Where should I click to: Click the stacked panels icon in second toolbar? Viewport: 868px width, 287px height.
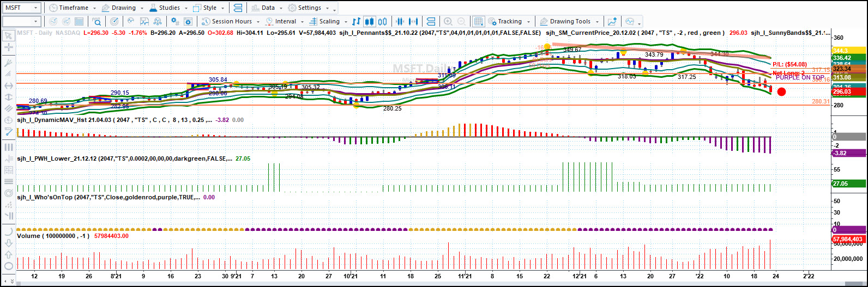pos(431,22)
